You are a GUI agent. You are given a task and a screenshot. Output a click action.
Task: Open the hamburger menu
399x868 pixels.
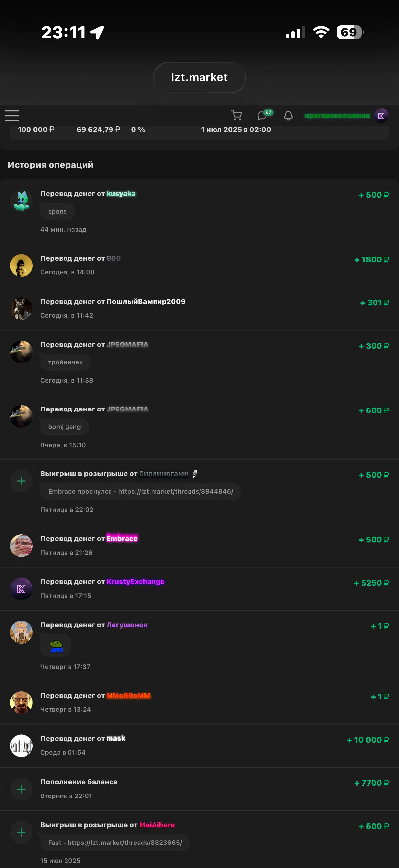(12, 115)
